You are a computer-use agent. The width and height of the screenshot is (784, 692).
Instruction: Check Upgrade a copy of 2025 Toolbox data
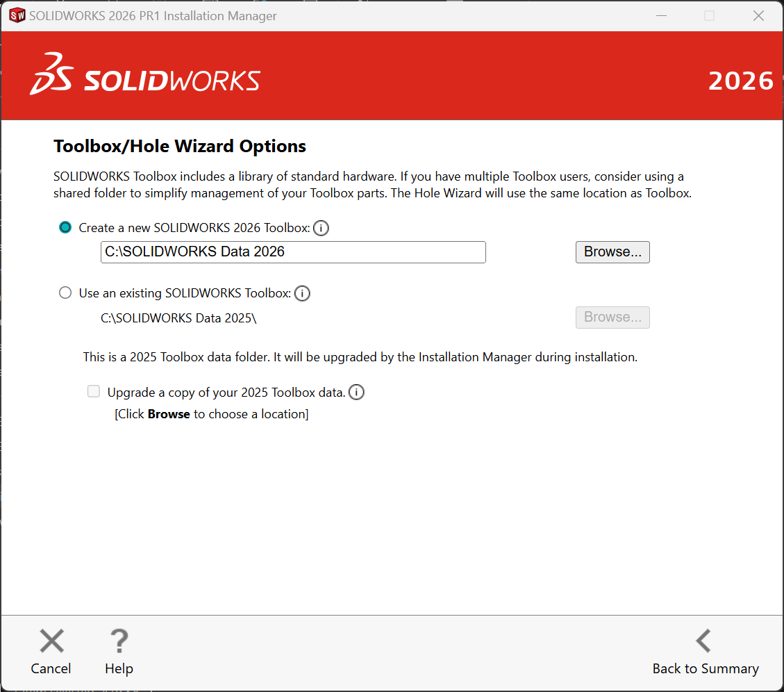(x=94, y=391)
